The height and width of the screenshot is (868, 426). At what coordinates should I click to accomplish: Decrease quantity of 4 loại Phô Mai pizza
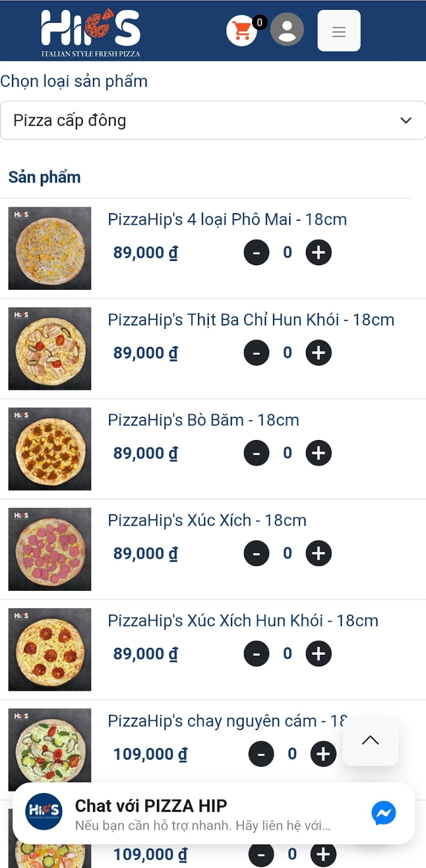point(257,252)
